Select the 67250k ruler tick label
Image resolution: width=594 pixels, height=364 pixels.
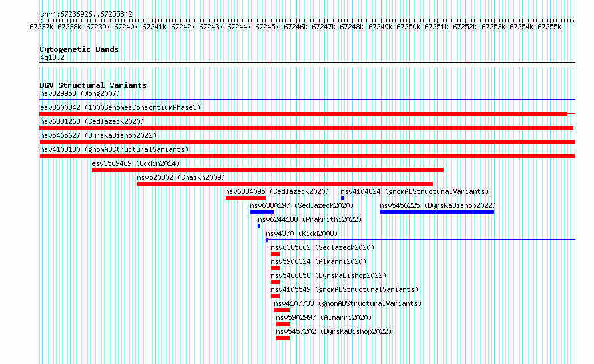(x=408, y=27)
